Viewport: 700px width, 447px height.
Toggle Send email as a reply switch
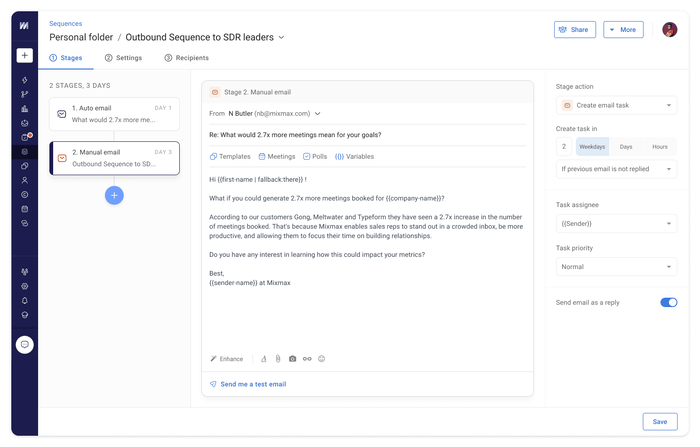pos(669,302)
